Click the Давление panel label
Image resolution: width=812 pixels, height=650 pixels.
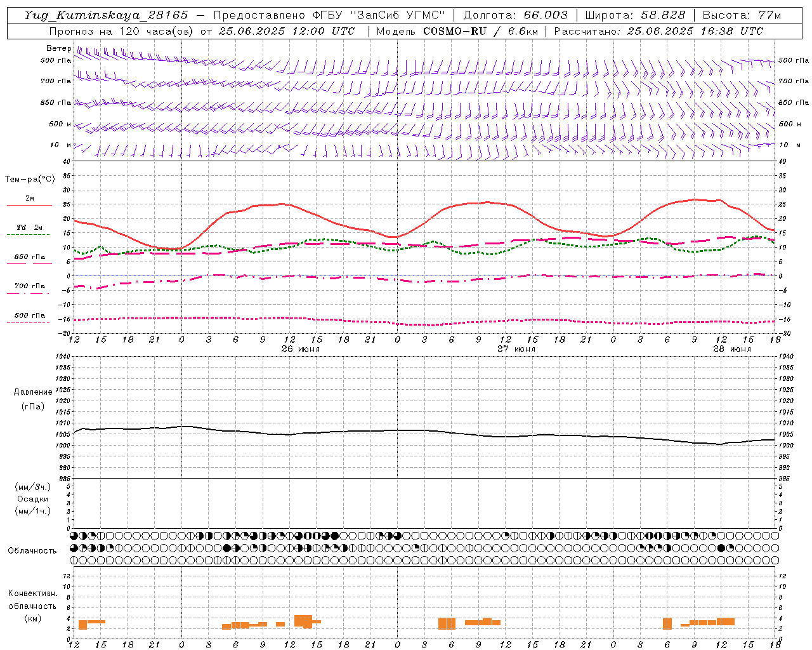(x=33, y=392)
